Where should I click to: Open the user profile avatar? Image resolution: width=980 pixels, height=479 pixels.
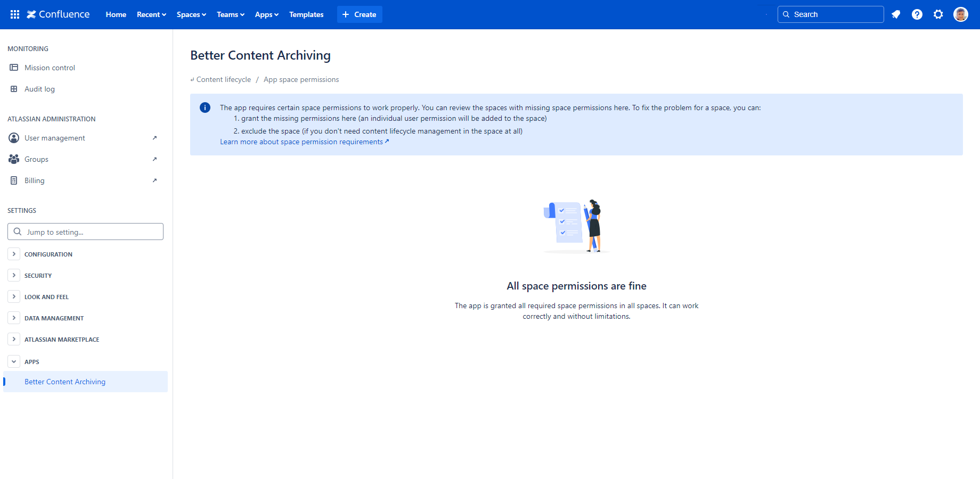pyautogui.click(x=961, y=14)
